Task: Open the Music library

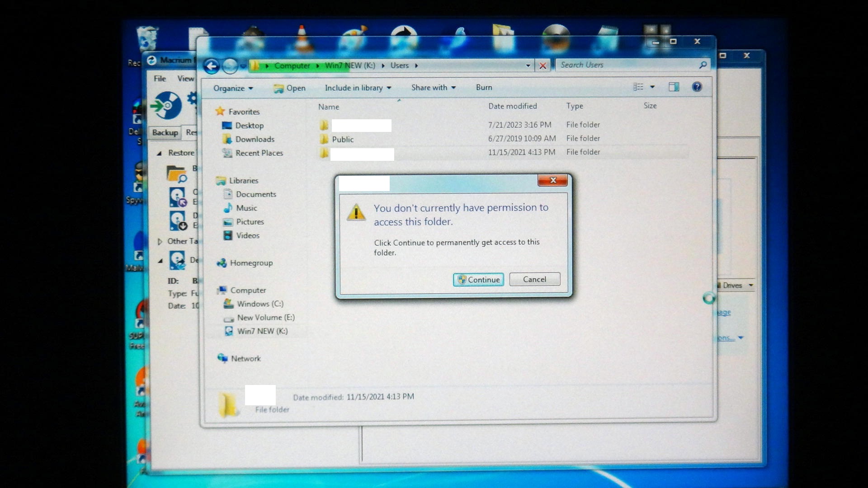Action: tap(246, 208)
